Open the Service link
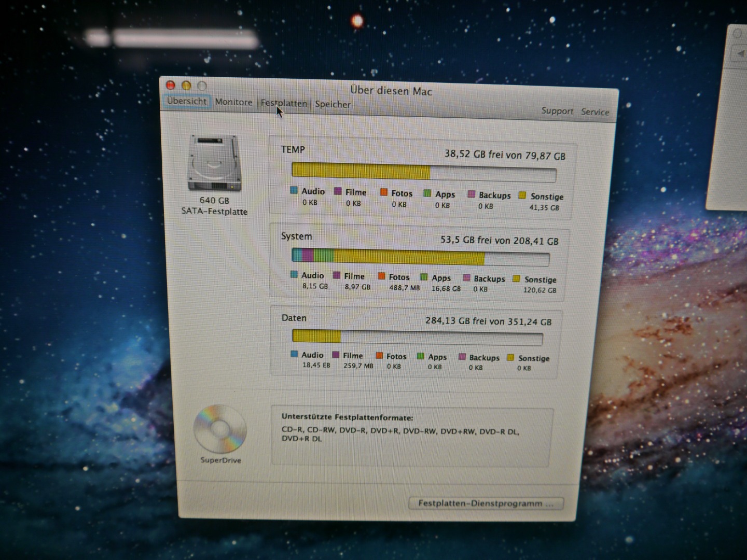The width and height of the screenshot is (747, 560). 595,112
